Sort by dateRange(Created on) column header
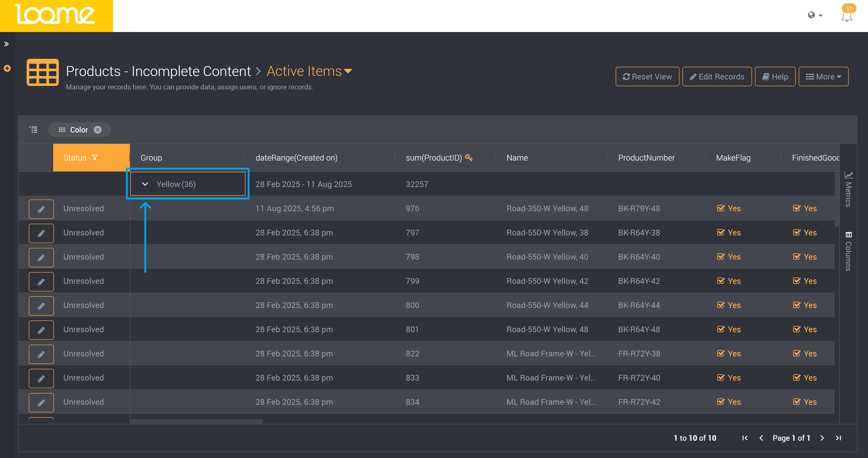 point(297,158)
